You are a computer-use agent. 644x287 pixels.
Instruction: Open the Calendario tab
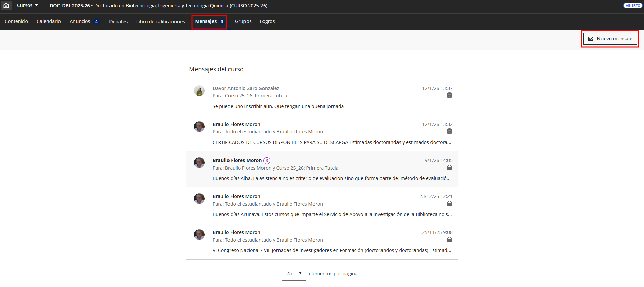point(49,21)
